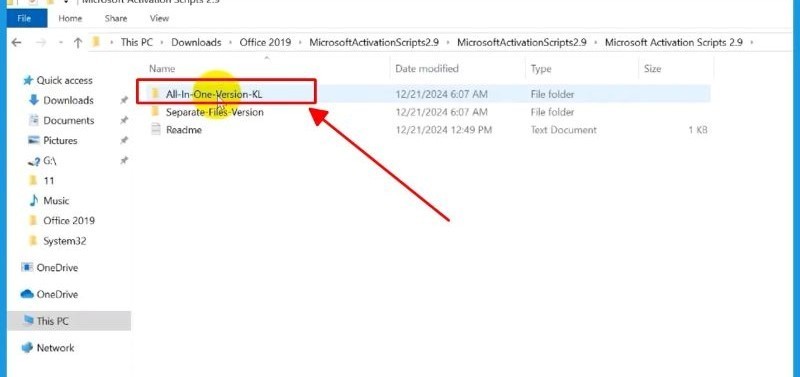Click the This PC monitor icon
Image resolution: width=800 pixels, height=377 pixels.
pyautogui.click(x=29, y=321)
